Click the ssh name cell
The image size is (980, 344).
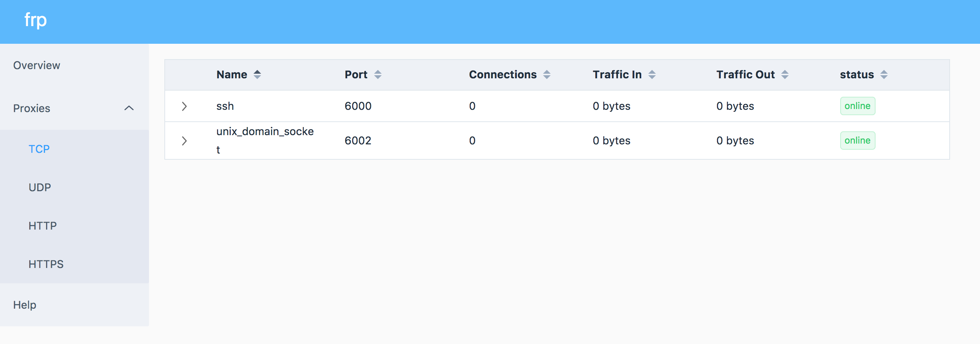click(x=225, y=106)
